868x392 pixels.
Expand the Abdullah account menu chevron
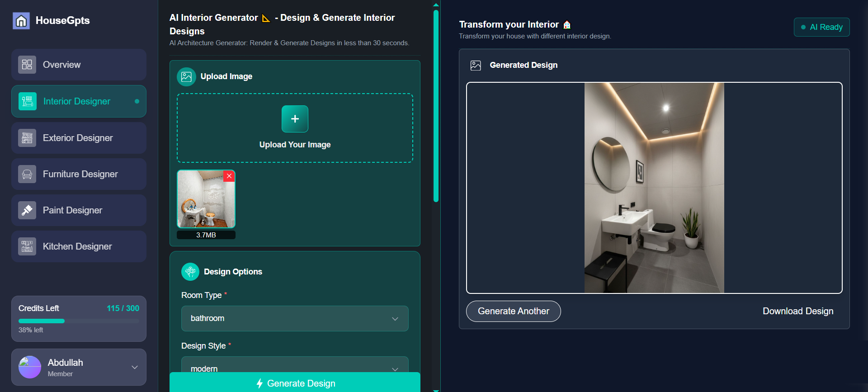(135, 367)
